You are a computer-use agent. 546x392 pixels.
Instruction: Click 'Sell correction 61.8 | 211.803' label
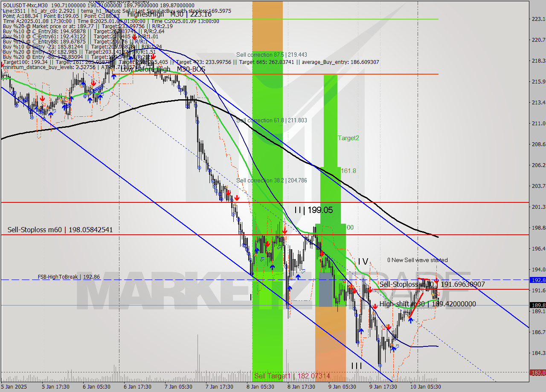tap(272, 120)
